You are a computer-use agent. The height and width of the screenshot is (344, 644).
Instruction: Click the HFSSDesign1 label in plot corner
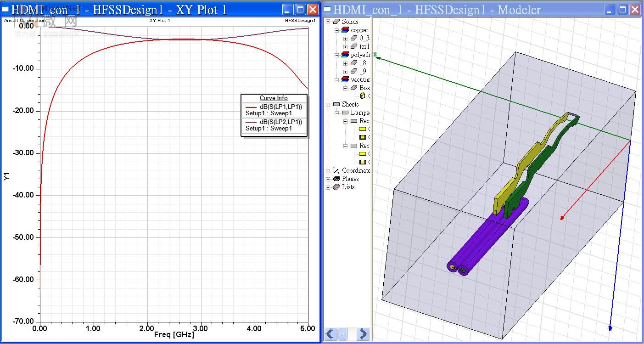300,21
